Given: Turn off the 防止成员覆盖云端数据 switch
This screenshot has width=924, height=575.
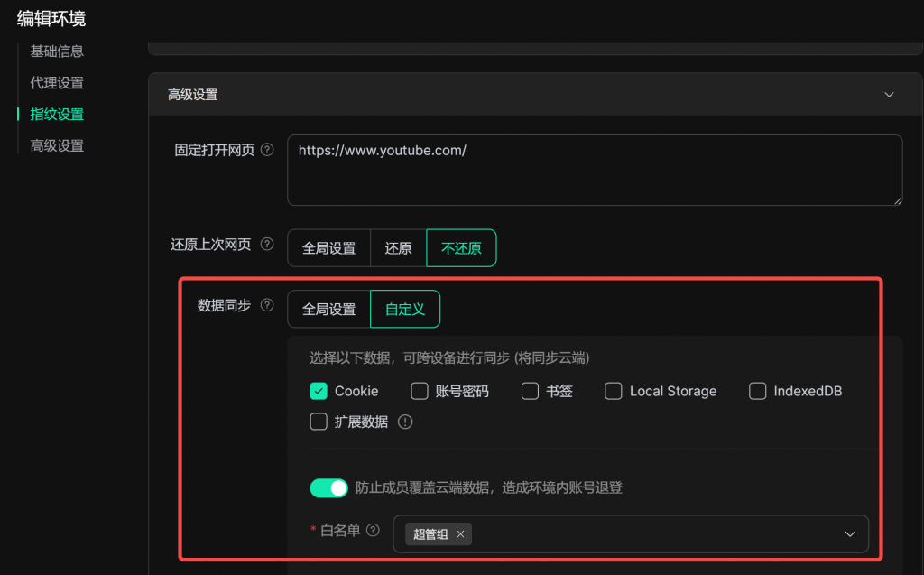Looking at the screenshot, I should click(328, 488).
